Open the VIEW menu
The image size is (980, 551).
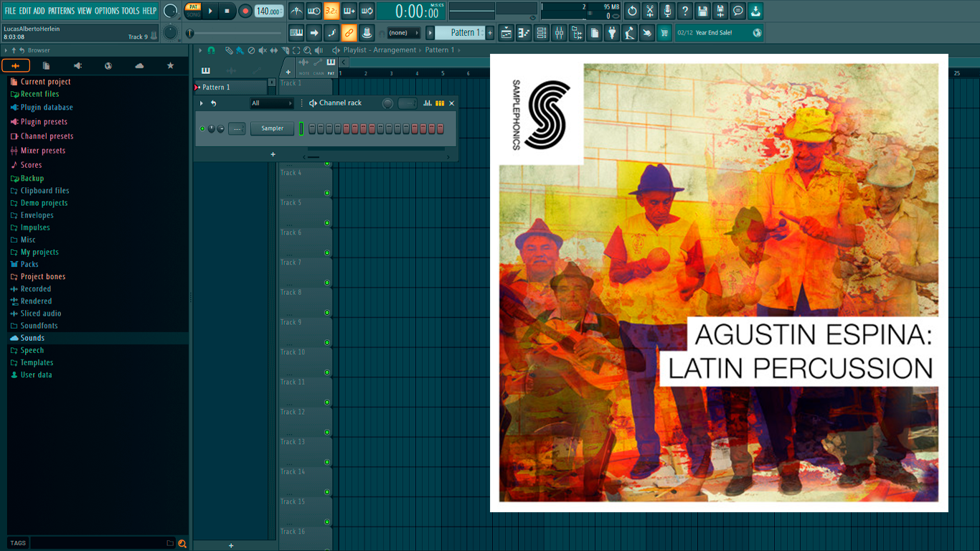[x=85, y=11]
